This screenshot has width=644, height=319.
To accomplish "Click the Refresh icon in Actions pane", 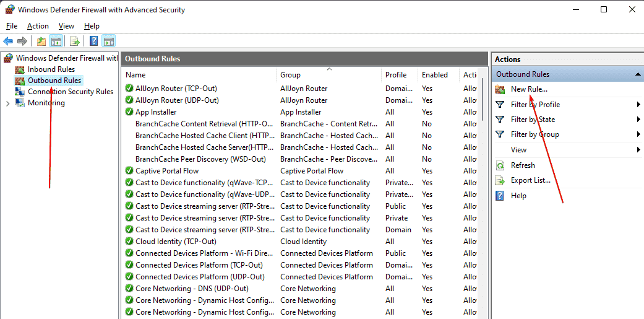I will pos(500,165).
